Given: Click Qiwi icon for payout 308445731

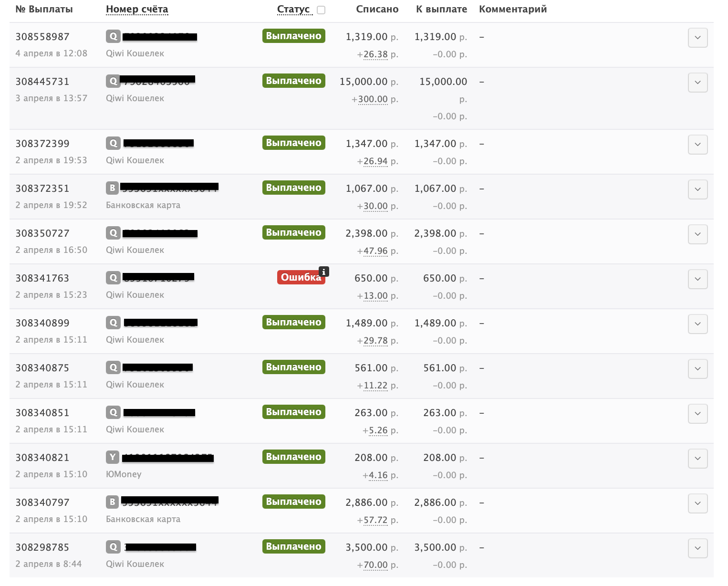Looking at the screenshot, I should 113,81.
